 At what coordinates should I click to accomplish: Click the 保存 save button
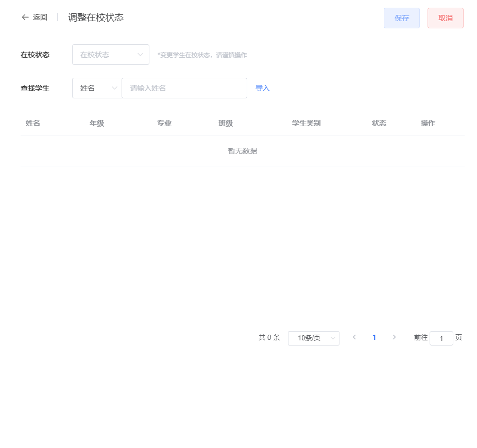point(401,18)
